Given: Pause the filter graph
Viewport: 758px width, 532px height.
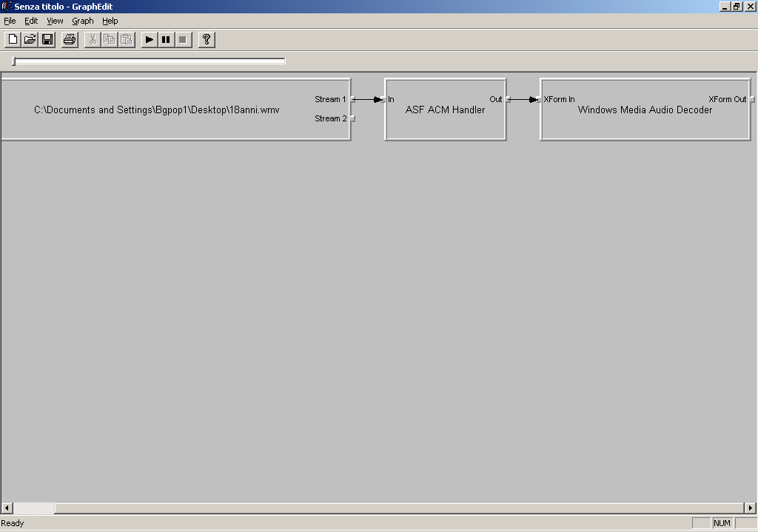Looking at the screenshot, I should tap(167, 40).
